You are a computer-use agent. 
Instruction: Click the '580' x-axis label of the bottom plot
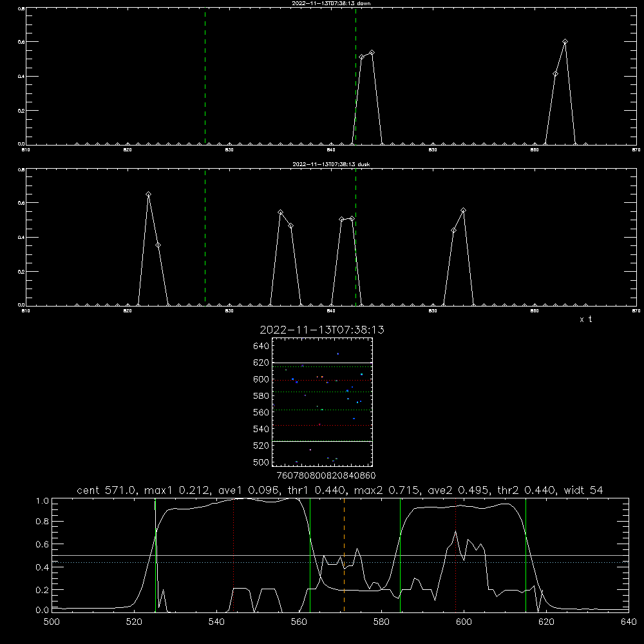[x=381, y=621]
